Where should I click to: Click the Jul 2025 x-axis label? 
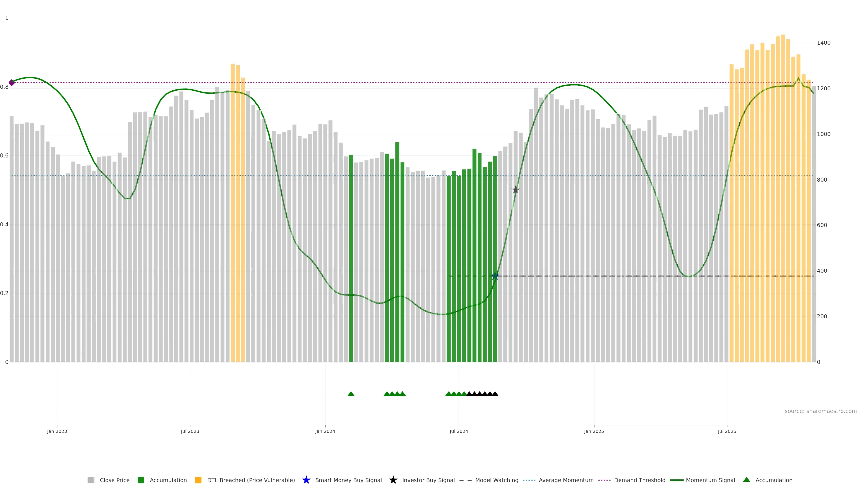[727, 432]
